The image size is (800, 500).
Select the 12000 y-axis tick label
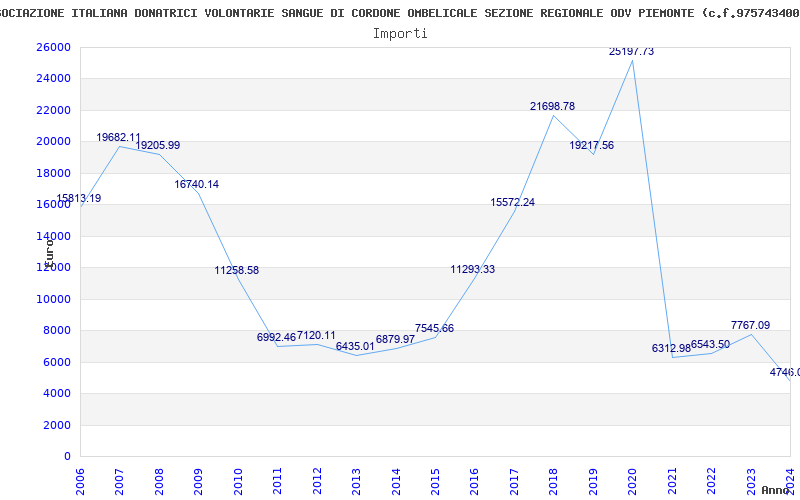[54, 267]
